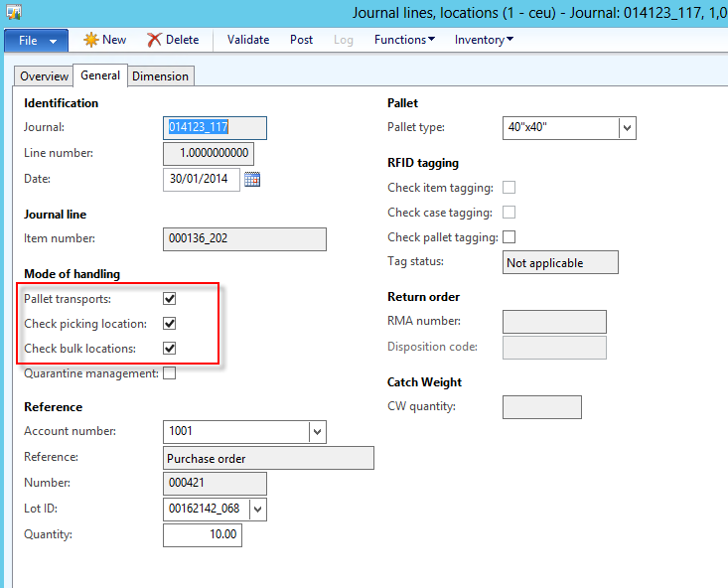This screenshot has width=728, height=588.
Task: Expand the Functions menu
Action: click(404, 40)
